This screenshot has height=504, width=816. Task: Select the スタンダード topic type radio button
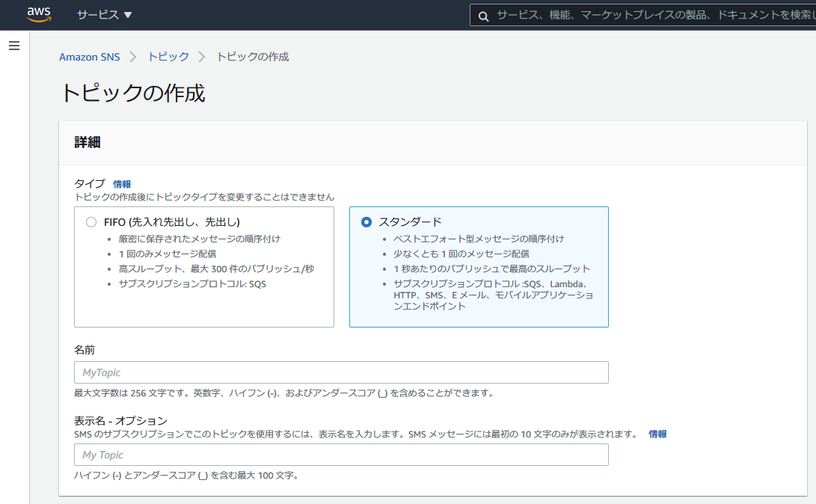(366, 222)
